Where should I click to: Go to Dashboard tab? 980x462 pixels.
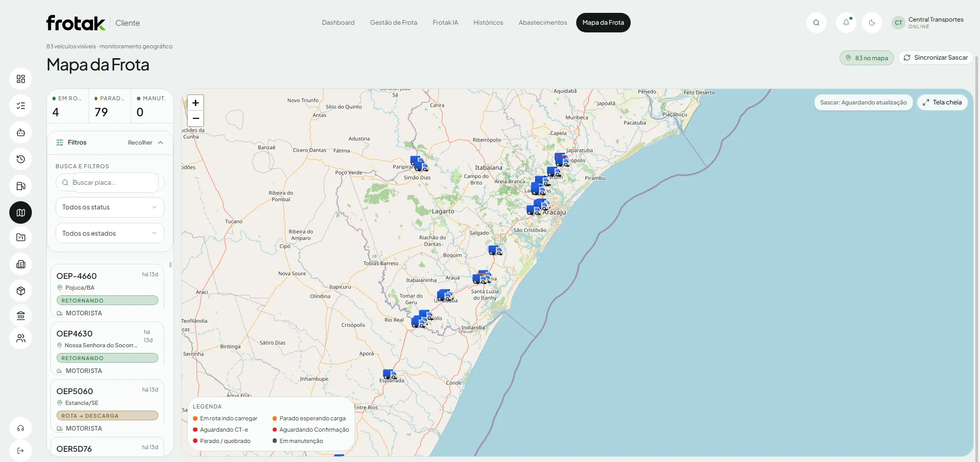(338, 23)
